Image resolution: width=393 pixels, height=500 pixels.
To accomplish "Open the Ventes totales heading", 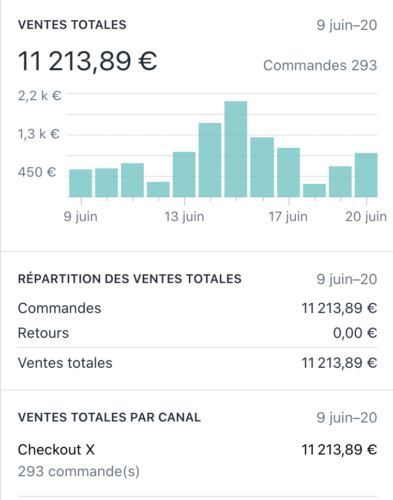I will click(x=72, y=25).
